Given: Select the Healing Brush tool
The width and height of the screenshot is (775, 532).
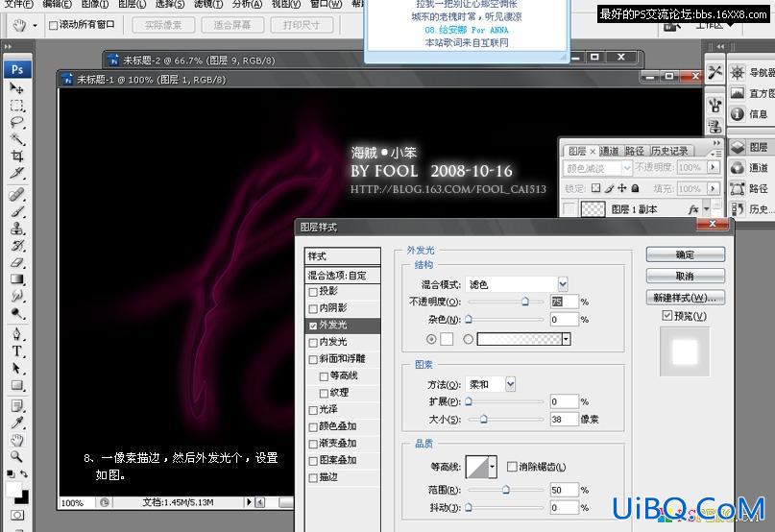Looking at the screenshot, I should pos(16,194).
